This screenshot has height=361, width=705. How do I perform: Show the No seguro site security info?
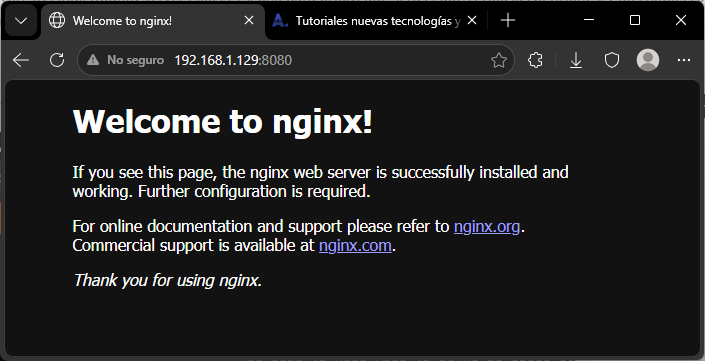(125, 60)
